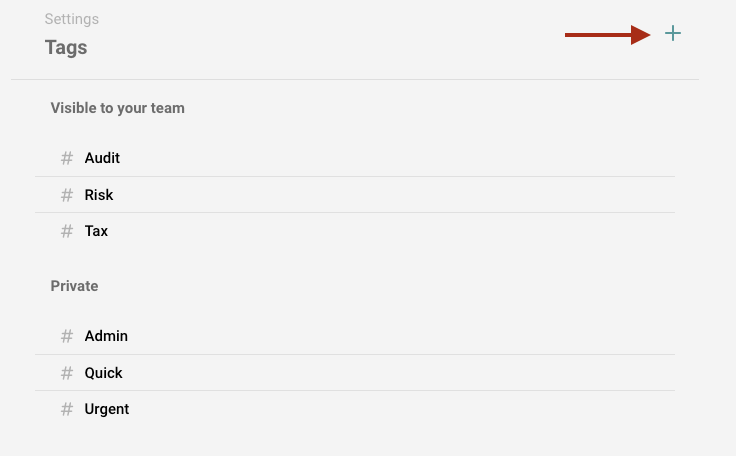Select the Tax tag name

coord(96,231)
